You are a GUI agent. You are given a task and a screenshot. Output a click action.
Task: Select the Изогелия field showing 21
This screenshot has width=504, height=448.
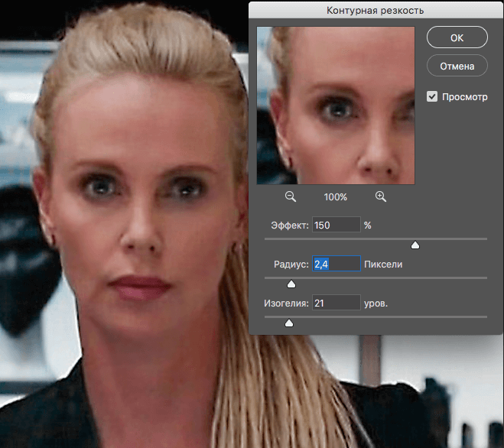335,304
